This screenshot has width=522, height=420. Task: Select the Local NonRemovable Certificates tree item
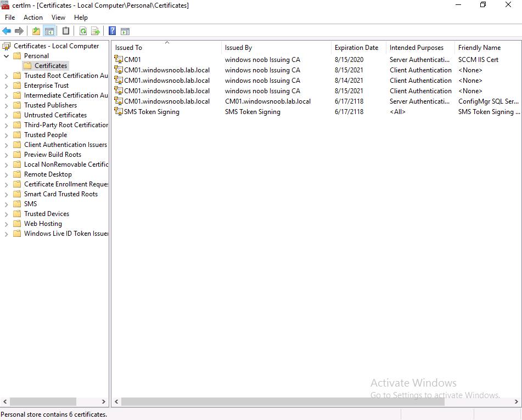tap(66, 164)
